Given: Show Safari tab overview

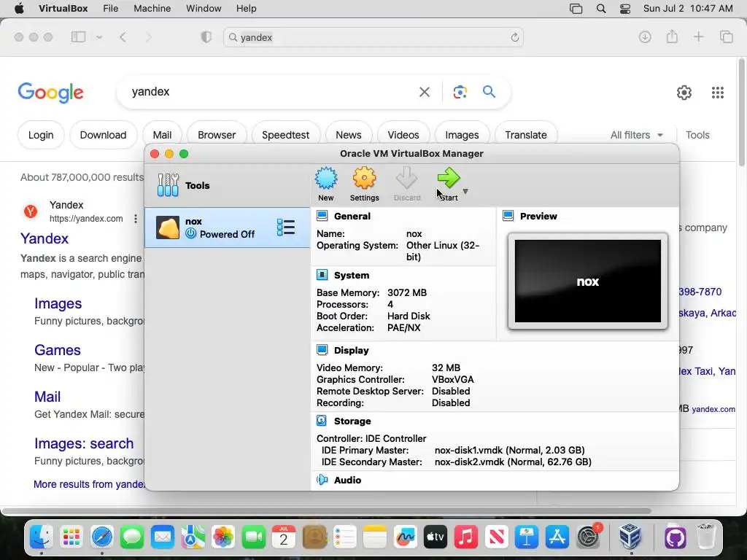Looking at the screenshot, I should tap(727, 36).
